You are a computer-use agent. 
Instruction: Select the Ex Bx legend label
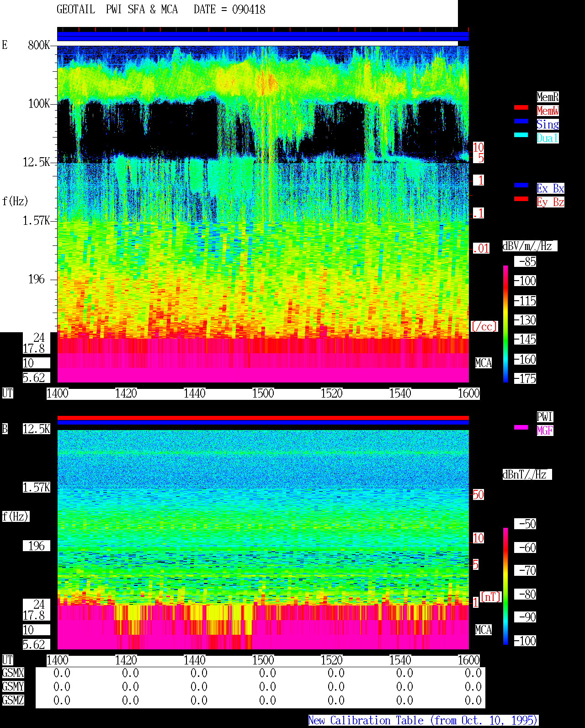[x=550, y=188]
